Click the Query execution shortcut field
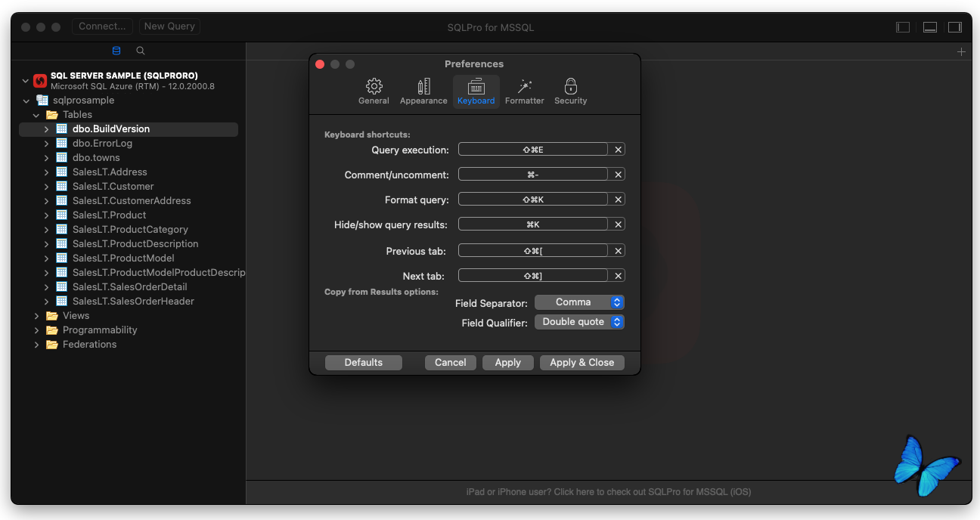Viewport: 980px width, 520px height. (533, 150)
